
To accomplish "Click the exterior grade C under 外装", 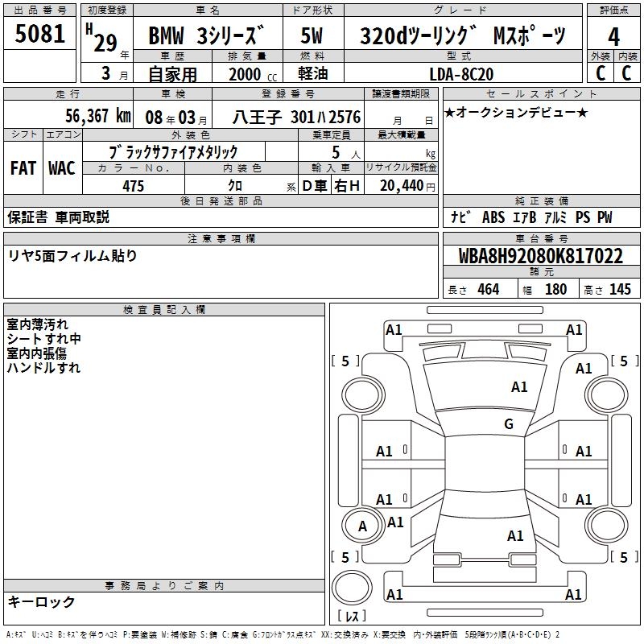I will coord(601,73).
